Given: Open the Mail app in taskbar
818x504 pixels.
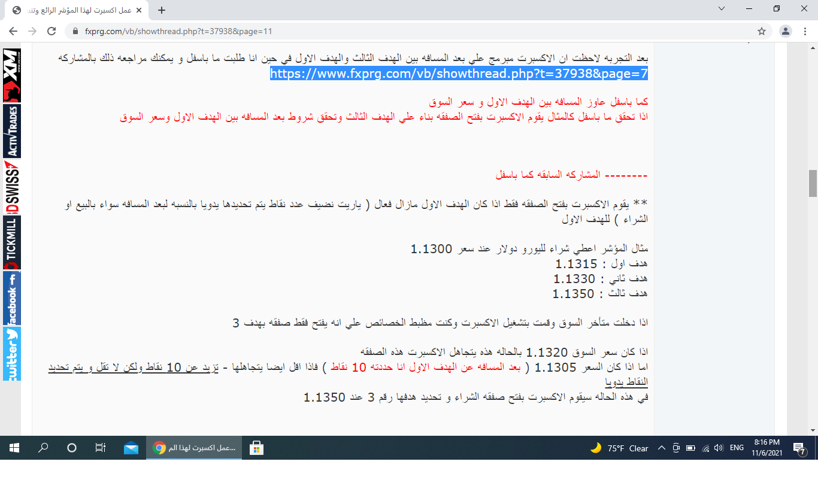Looking at the screenshot, I should point(131,448).
